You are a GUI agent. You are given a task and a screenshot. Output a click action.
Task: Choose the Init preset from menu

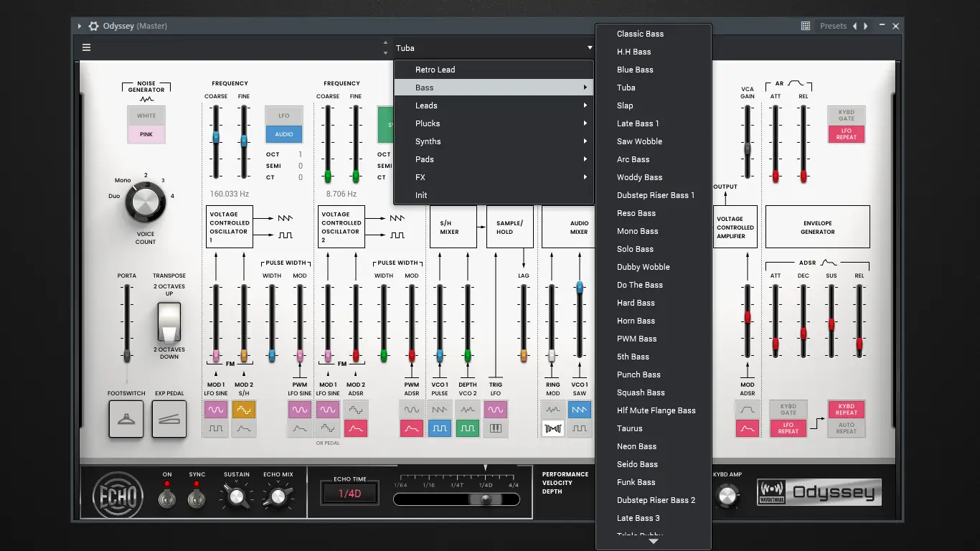[x=421, y=195]
